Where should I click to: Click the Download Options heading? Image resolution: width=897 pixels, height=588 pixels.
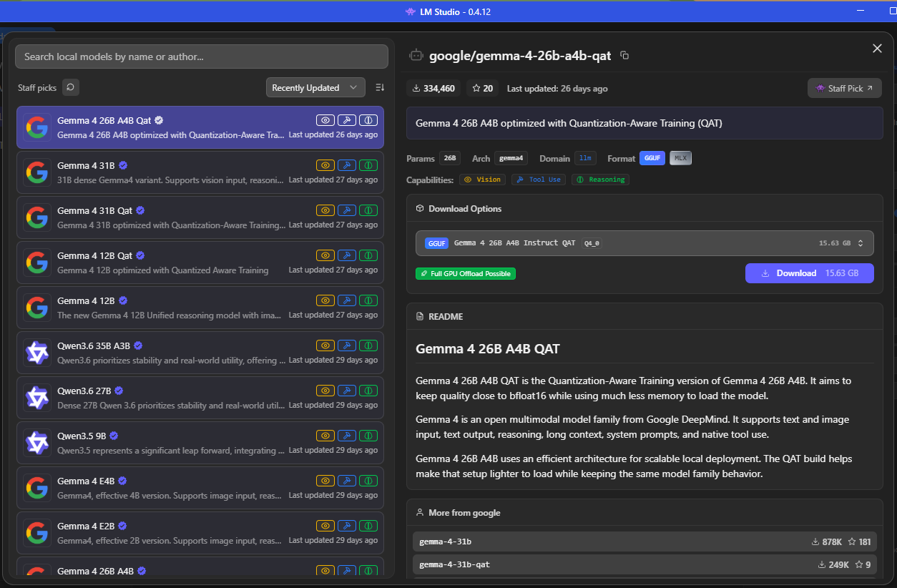[x=465, y=209]
